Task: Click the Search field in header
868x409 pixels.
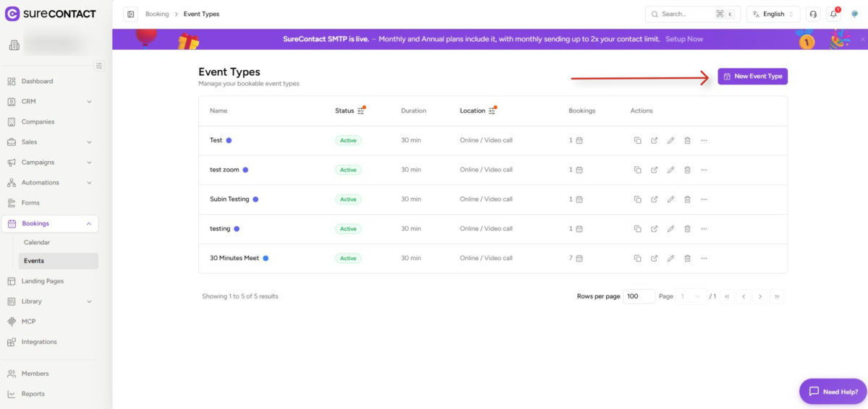Action: [692, 14]
